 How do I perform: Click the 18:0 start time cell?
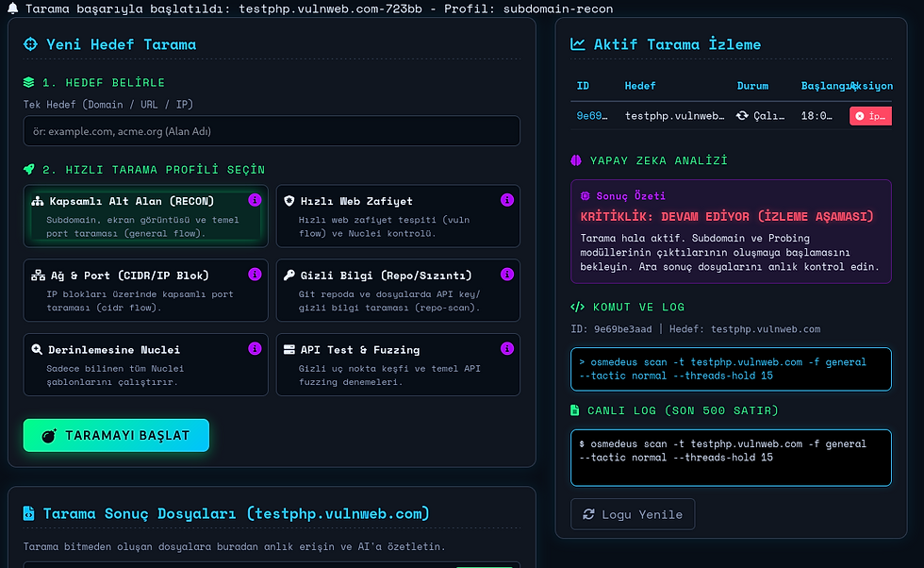(817, 116)
